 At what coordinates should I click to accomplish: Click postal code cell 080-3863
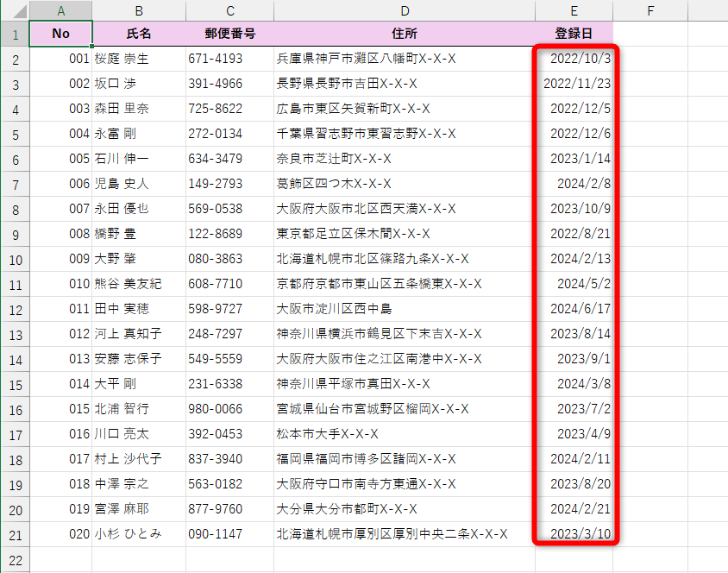[x=229, y=259]
